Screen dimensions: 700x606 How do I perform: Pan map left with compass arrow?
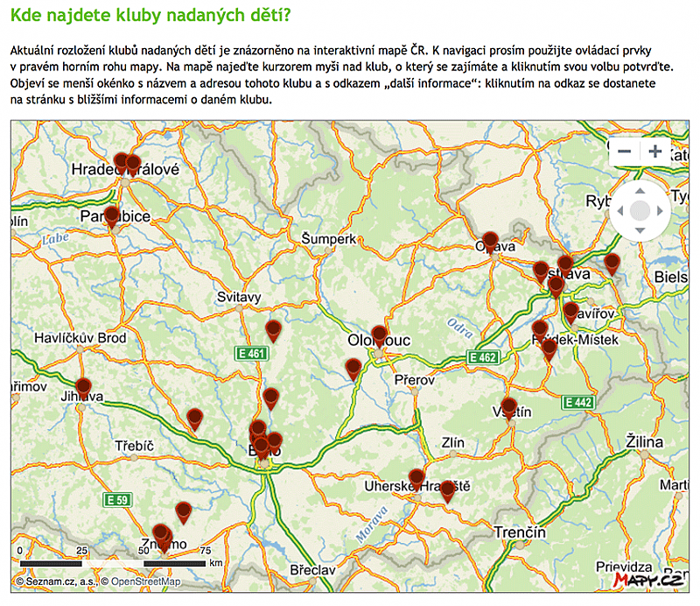619,211
